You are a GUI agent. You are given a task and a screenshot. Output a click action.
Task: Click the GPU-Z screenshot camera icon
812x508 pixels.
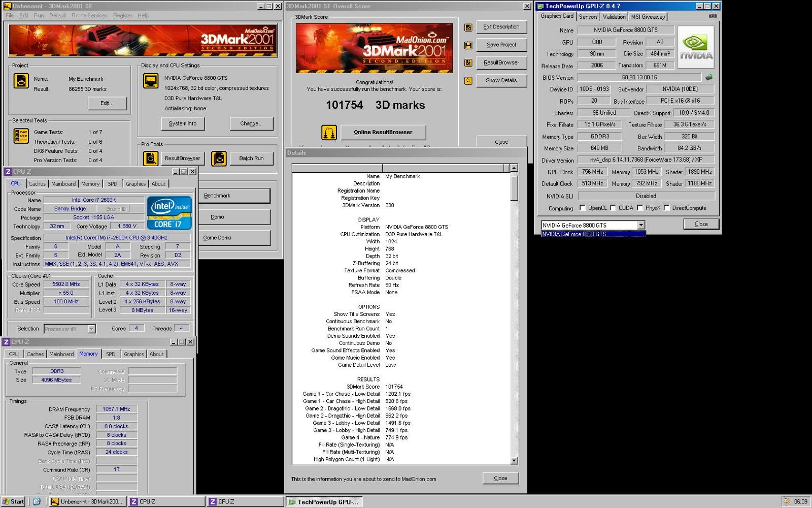coord(713,16)
